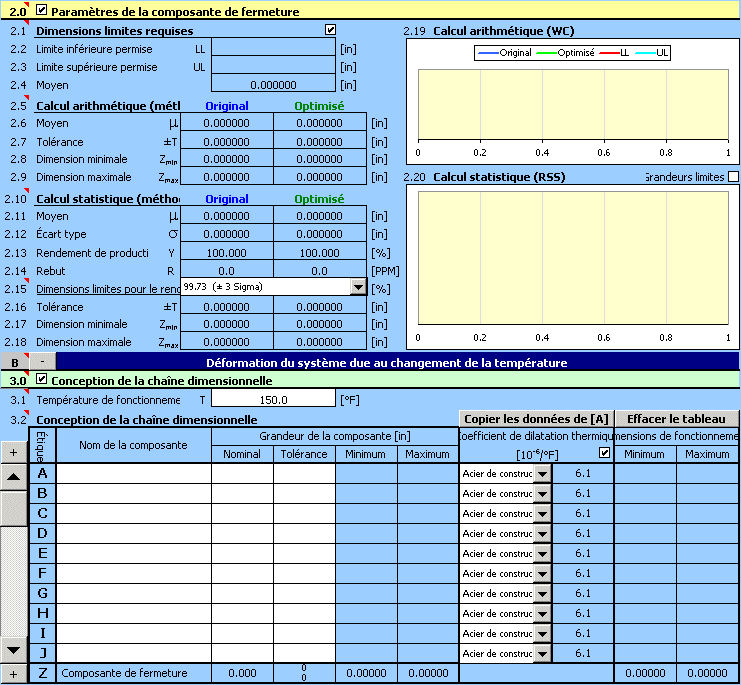This screenshot has width=741, height=685.
Task: Click Tolérance cell in row B
Action: pyautogui.click(x=304, y=494)
